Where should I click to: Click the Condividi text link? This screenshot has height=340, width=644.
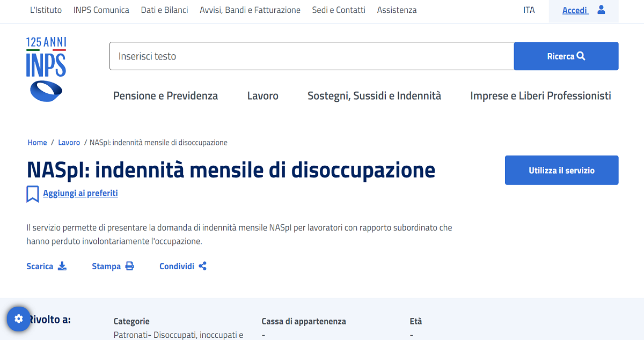177,267
